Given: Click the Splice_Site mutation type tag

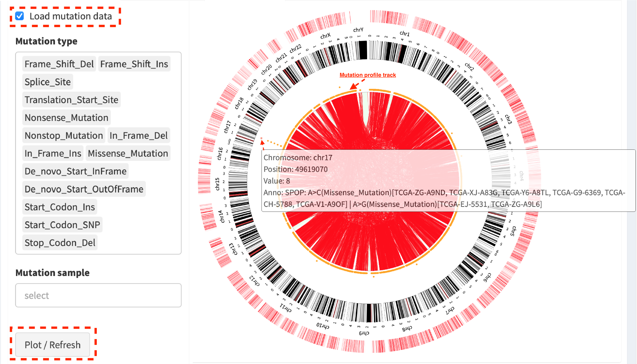Looking at the screenshot, I should 48,82.
